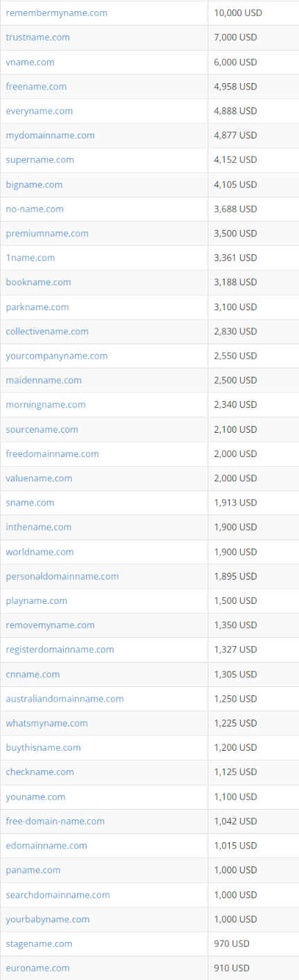
Task: Open stagename.com listing
Action: coord(39,943)
